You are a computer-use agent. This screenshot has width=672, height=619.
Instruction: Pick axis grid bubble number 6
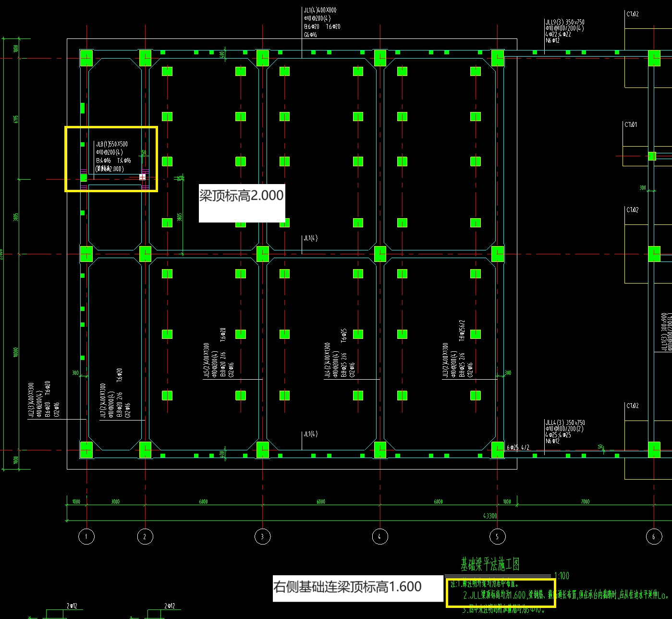click(654, 536)
